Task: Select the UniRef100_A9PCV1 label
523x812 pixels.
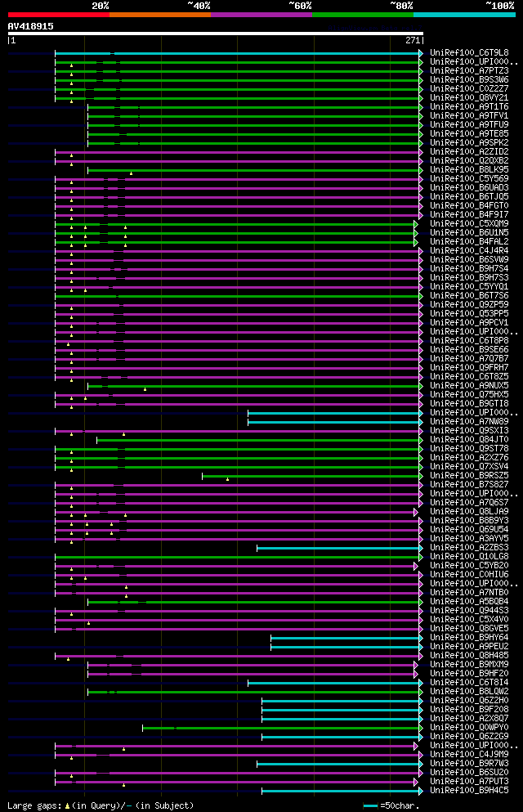Action: coord(469,323)
